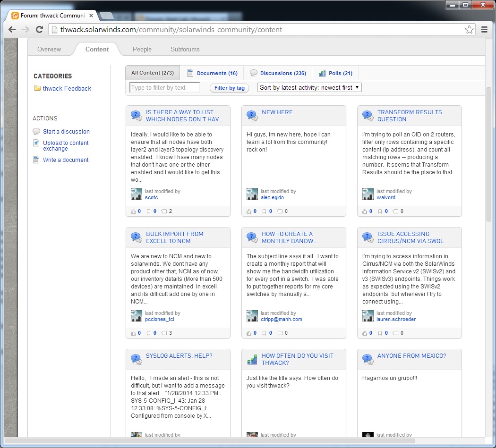496x448 pixels.
Task: Open BULK IMPORT FROM EXCELL TO NCM
Action: 174,237
